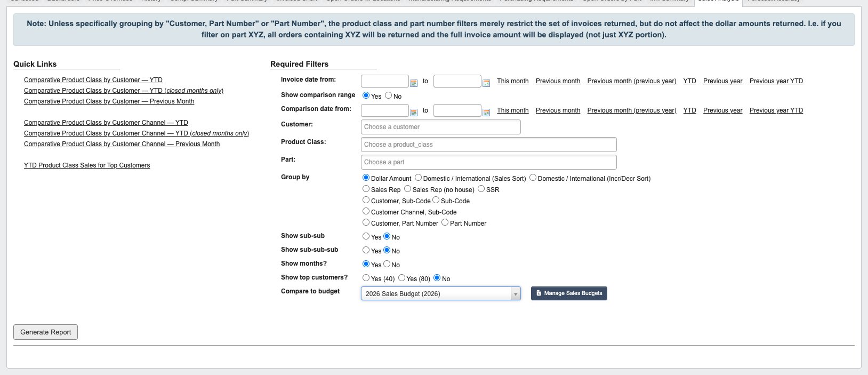Screen dimensions: 868x375
Task: Set Show comparison range to No
Action: pyautogui.click(x=389, y=95)
